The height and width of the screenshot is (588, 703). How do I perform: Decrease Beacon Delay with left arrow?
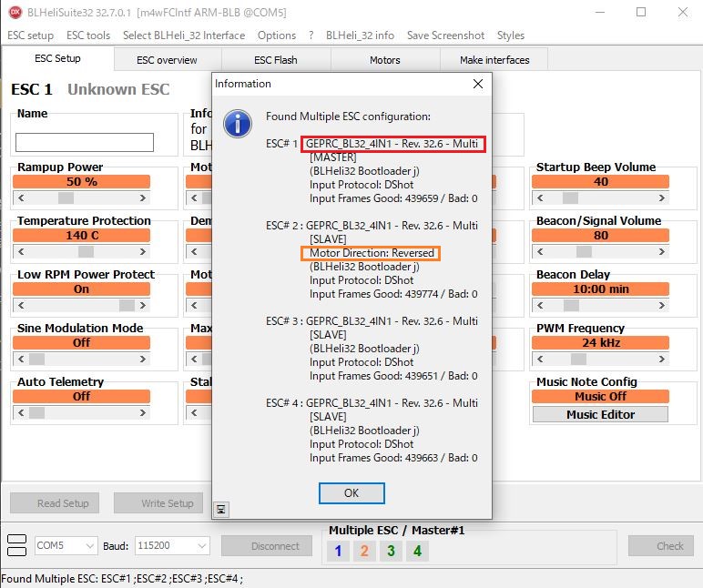(540, 306)
